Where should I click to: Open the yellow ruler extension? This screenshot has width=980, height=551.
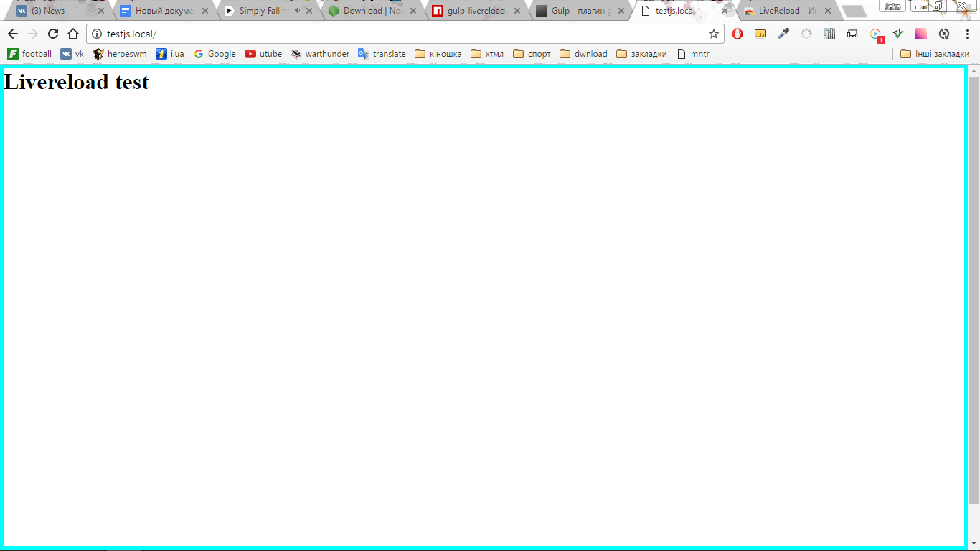pos(760,34)
